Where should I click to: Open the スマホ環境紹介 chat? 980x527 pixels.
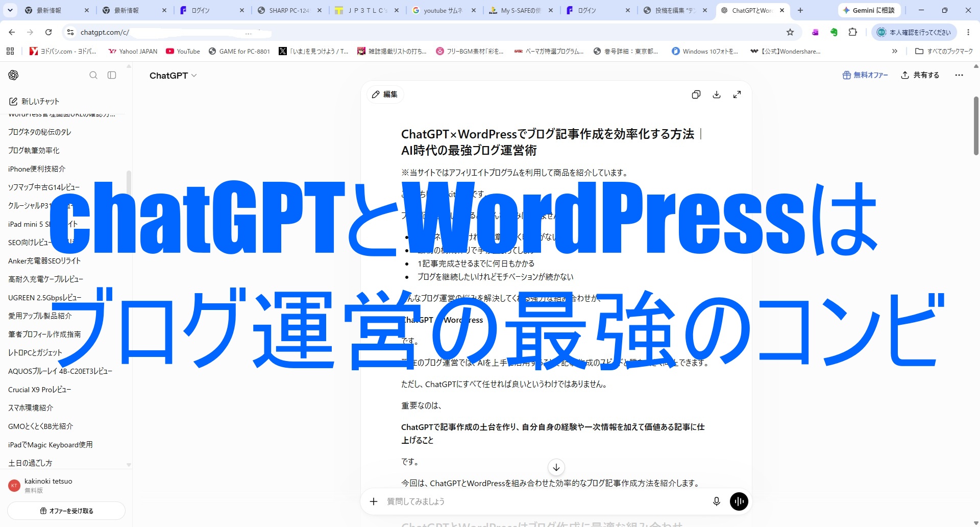pyautogui.click(x=31, y=408)
